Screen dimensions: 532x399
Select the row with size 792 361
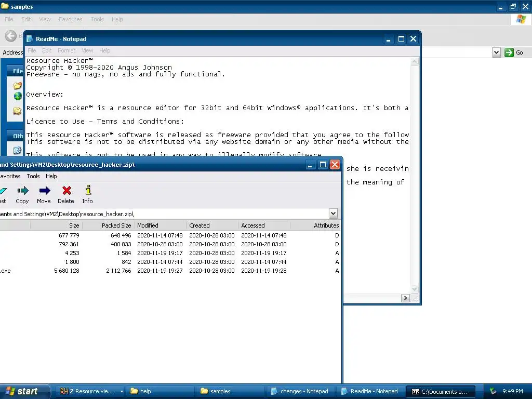(x=170, y=244)
